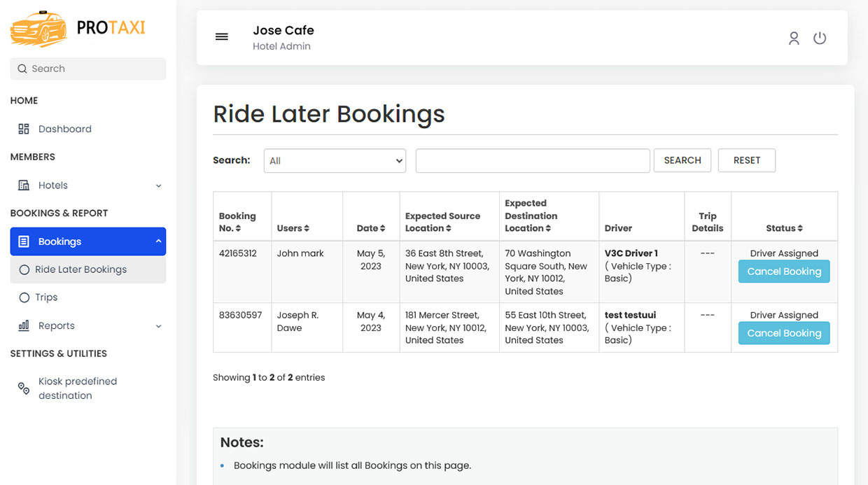Open Kiosk predefined destination
This screenshot has height=485, width=868.
click(x=77, y=388)
